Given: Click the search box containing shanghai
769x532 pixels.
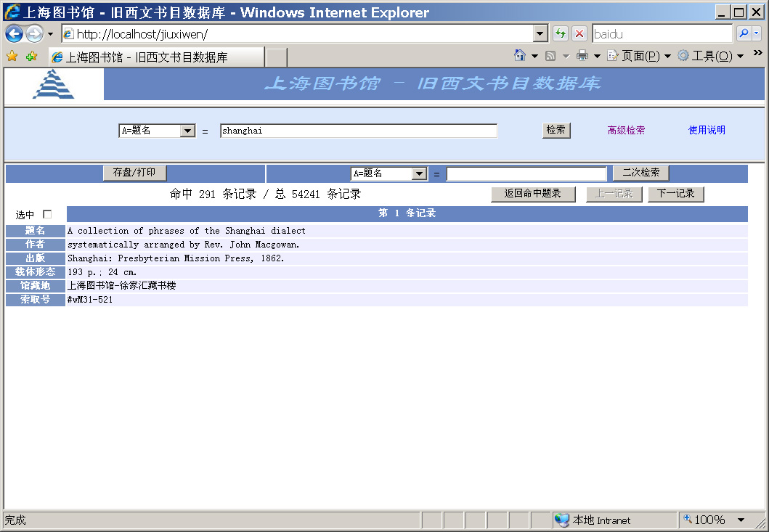Looking at the screenshot, I should (359, 131).
